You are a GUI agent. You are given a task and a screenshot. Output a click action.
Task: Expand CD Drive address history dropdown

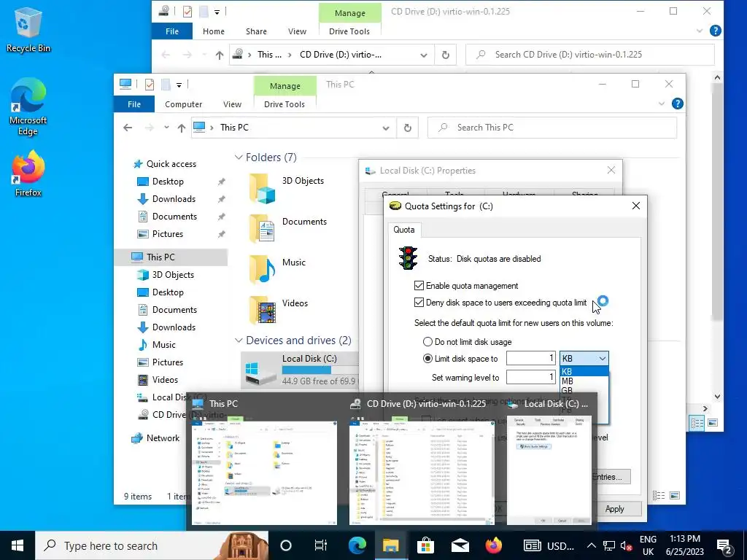click(x=424, y=55)
